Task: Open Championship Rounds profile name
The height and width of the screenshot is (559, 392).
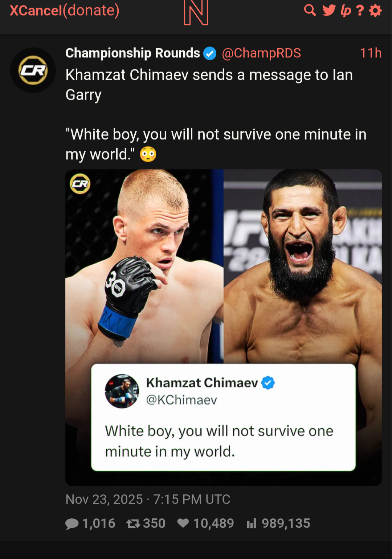Action: pos(132,53)
